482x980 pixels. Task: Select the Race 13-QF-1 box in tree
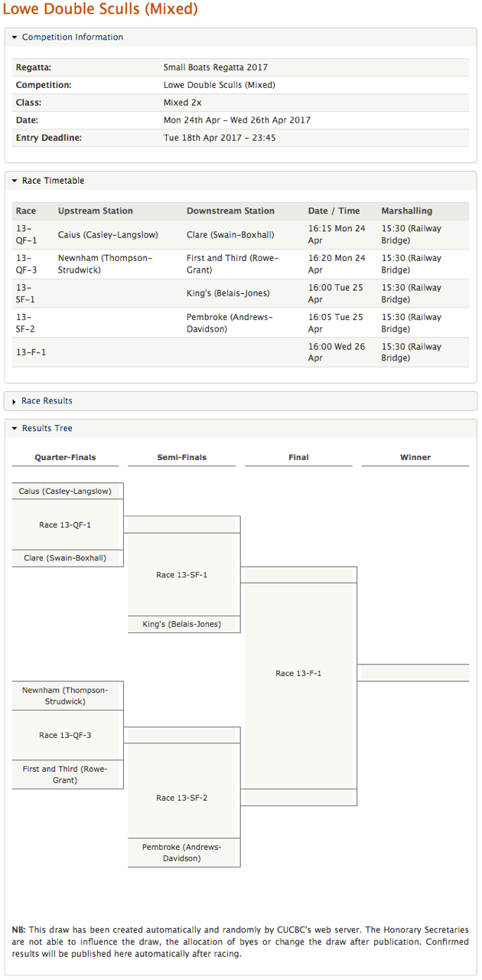(x=67, y=525)
